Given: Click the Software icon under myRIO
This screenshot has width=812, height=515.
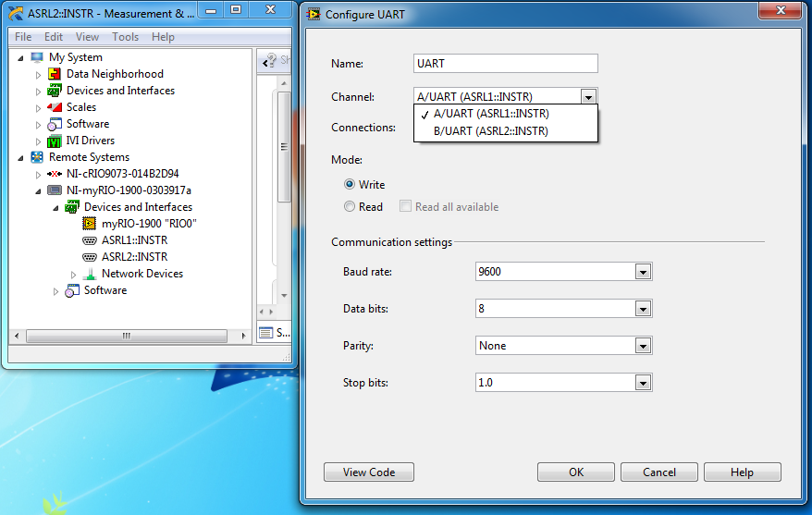Looking at the screenshot, I should click(72, 291).
